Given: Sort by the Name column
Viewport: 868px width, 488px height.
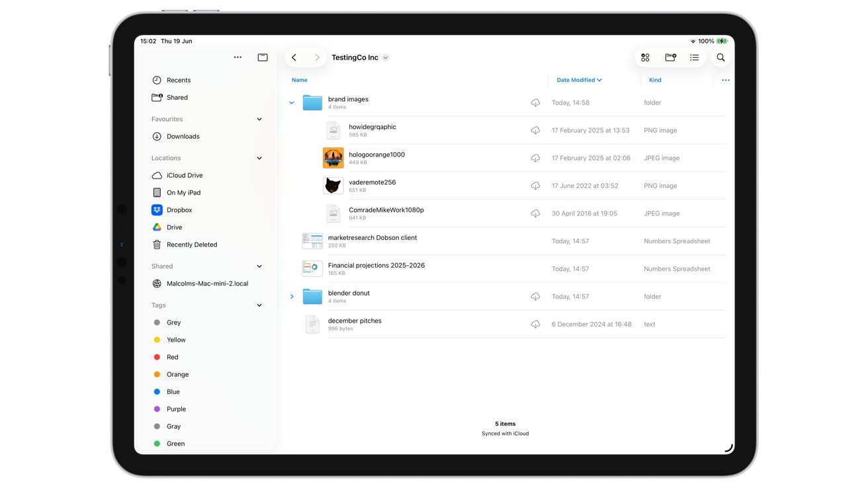Looking at the screenshot, I should coord(300,80).
